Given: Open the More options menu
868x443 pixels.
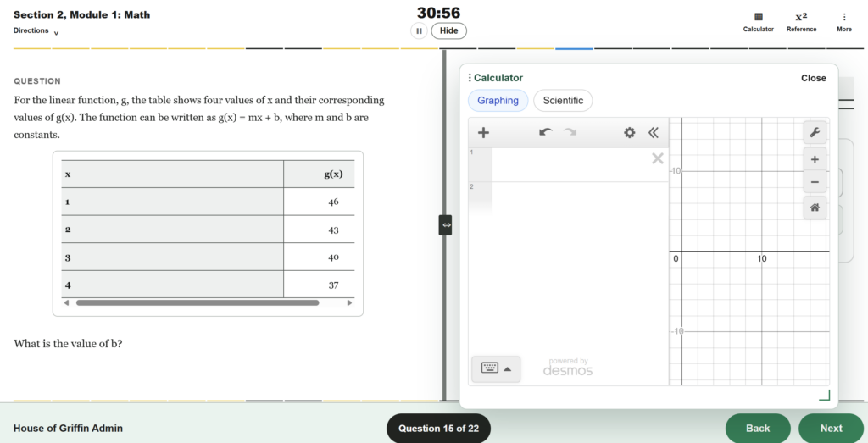Looking at the screenshot, I should [x=843, y=22].
